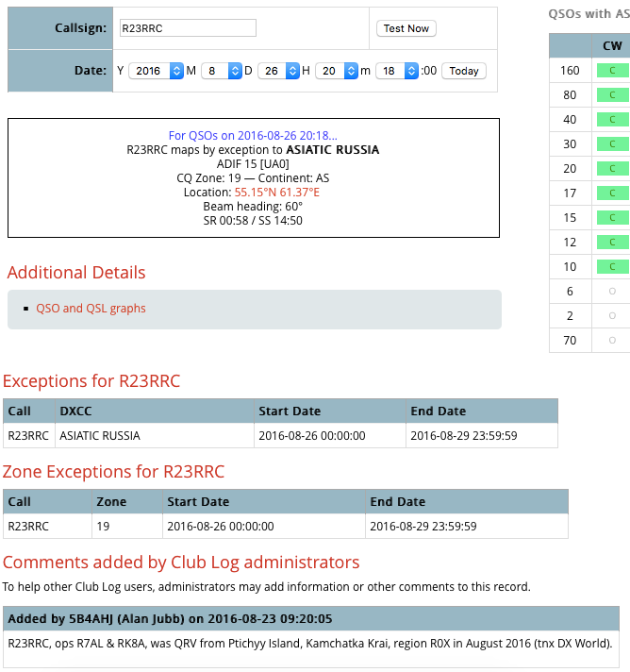The width and height of the screenshot is (630, 672).
Task: Click the 160 band row label
Action: (x=570, y=70)
